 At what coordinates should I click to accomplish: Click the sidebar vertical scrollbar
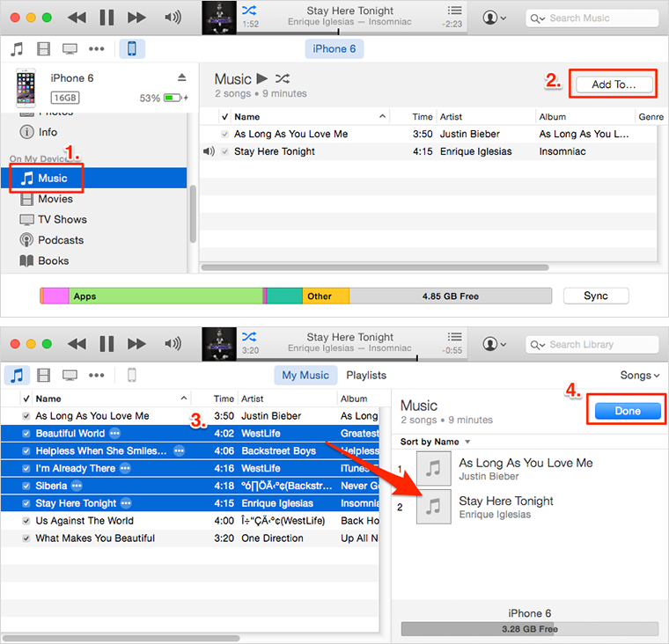coord(193,214)
